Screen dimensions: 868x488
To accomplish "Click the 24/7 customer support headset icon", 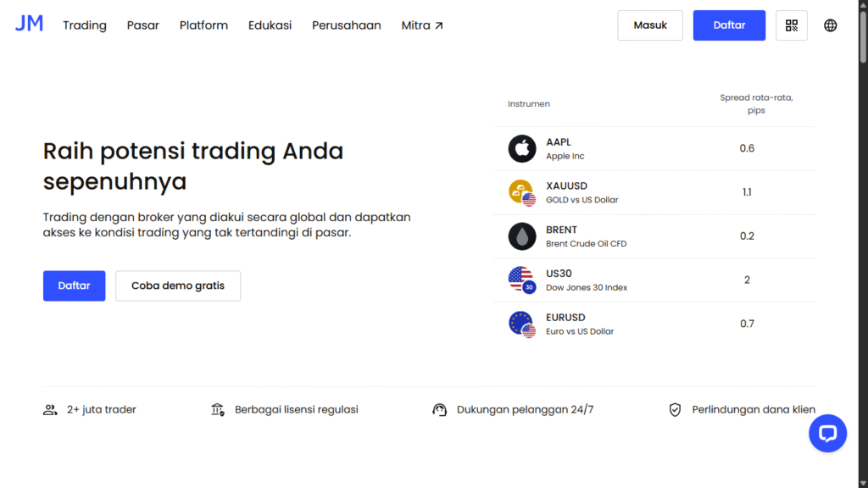I will pos(440,409).
